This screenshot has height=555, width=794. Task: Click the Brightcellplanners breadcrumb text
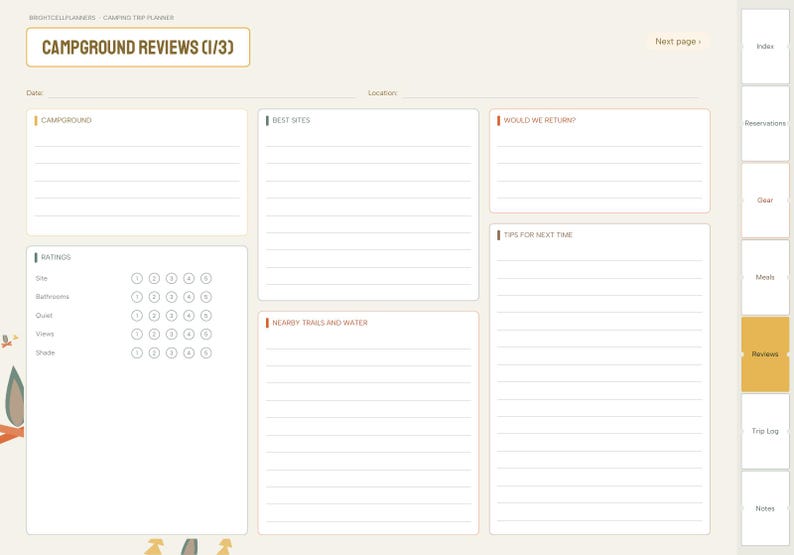pyautogui.click(x=62, y=18)
